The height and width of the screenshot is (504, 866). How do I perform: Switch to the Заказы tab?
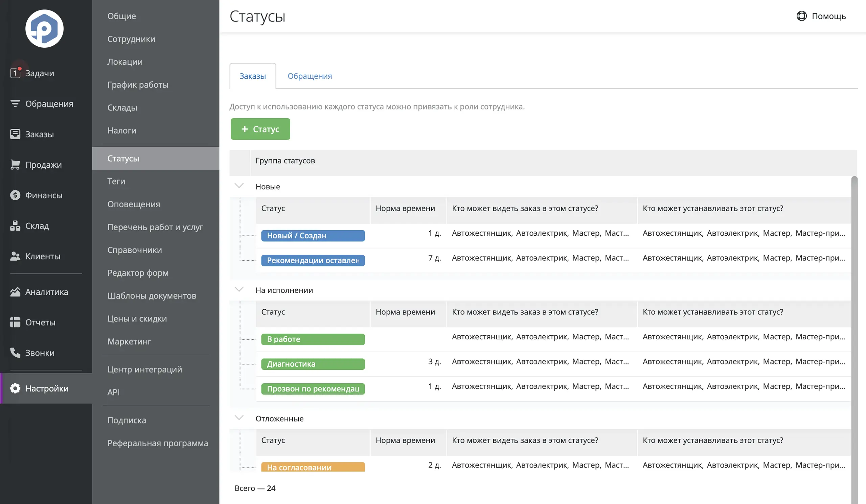(253, 76)
